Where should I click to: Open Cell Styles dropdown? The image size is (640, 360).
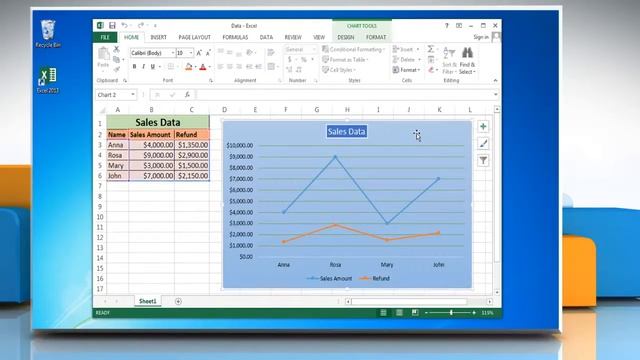pos(338,70)
